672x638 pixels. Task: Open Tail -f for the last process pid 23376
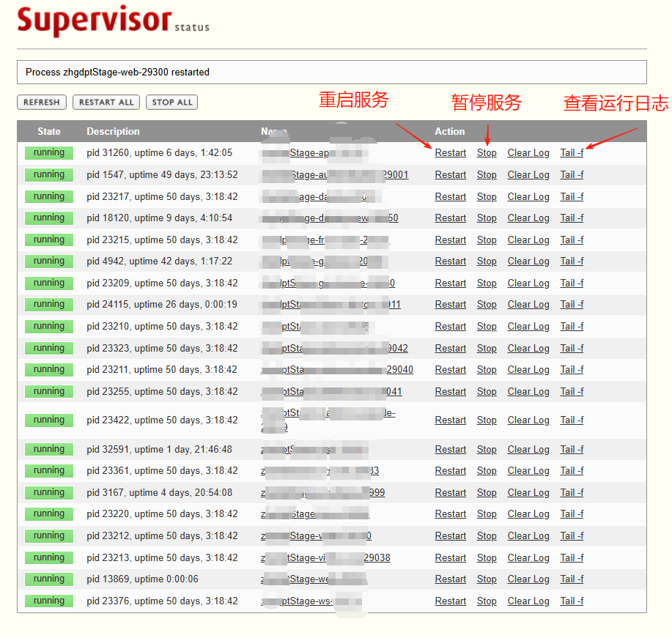pos(571,601)
